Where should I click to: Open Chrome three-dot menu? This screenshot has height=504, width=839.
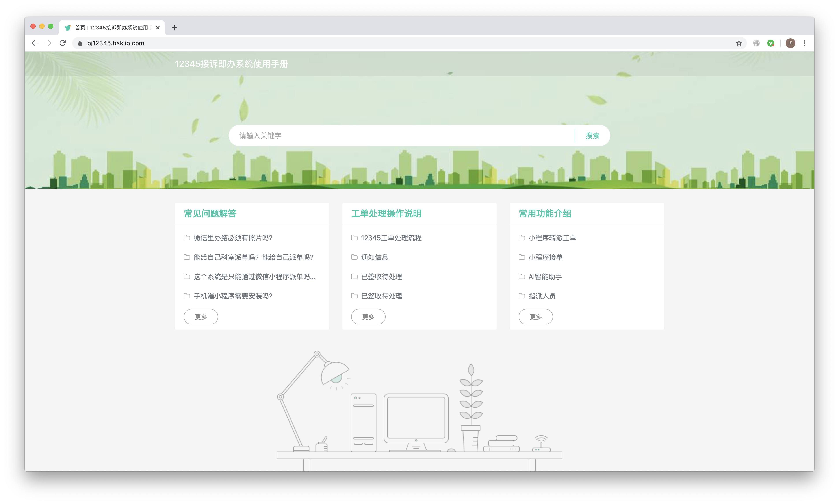coord(804,43)
